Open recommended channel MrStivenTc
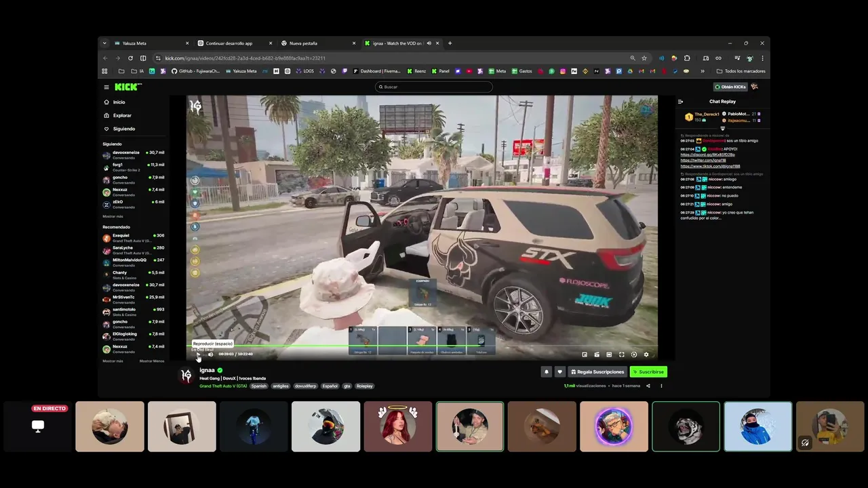 [134, 300]
